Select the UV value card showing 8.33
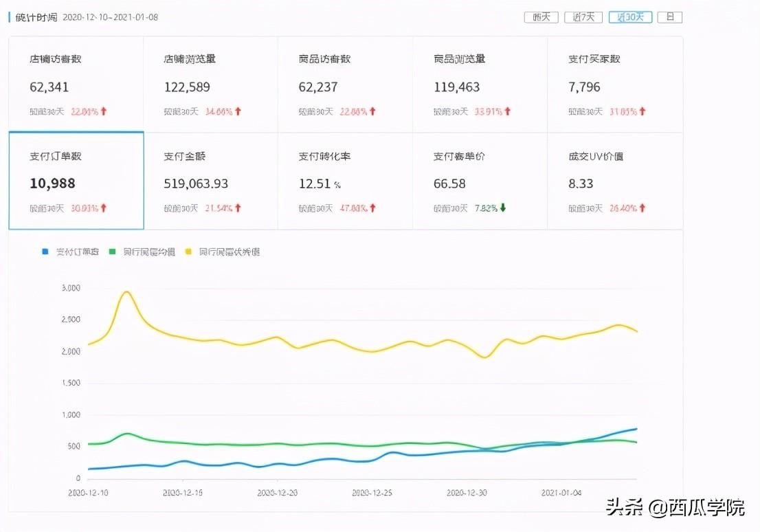This screenshot has width=760, height=532. [x=615, y=181]
